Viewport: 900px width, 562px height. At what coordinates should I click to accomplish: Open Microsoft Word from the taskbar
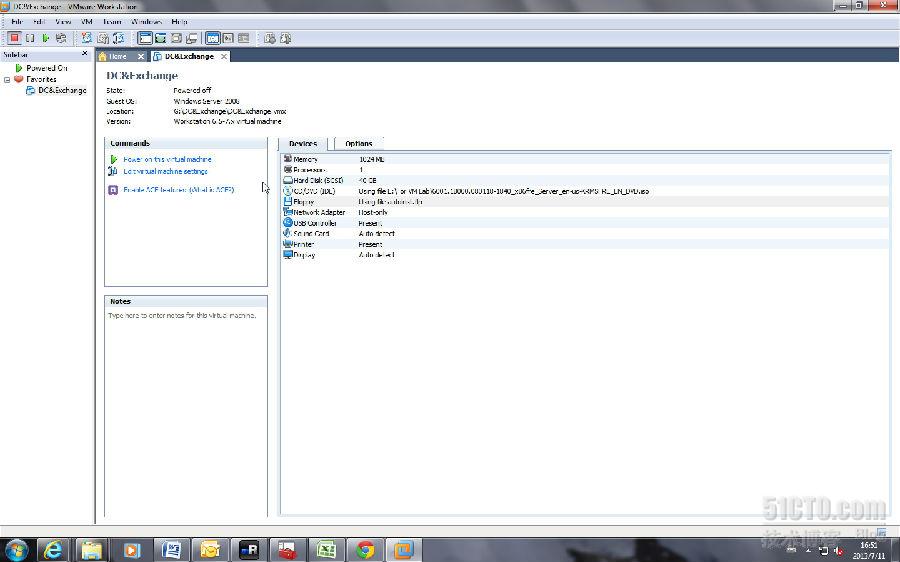(171, 550)
